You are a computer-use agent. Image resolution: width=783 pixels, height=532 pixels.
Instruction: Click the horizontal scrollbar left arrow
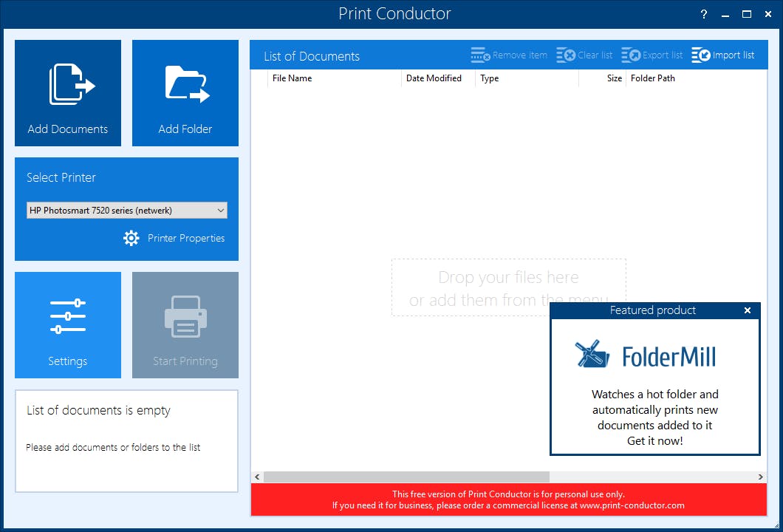[257, 477]
